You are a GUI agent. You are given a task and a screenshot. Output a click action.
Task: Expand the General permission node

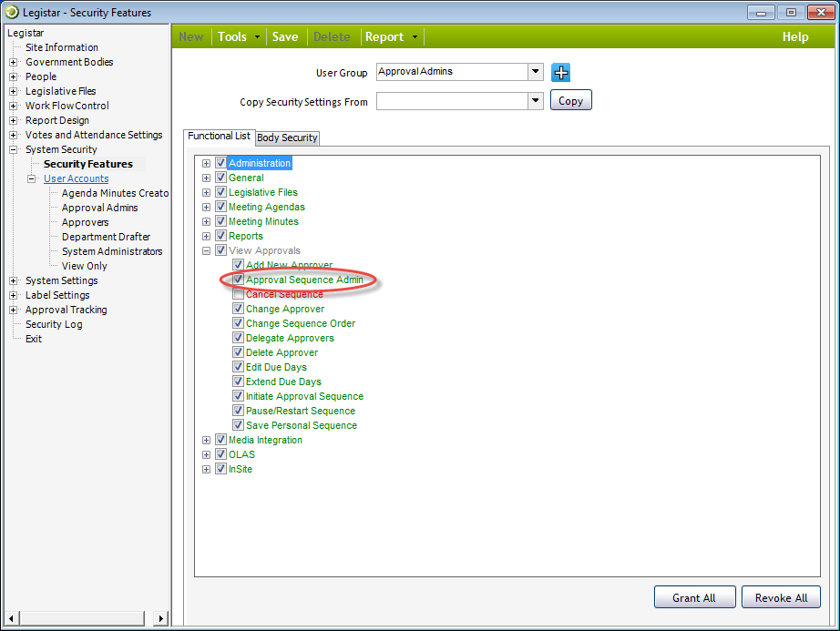[206, 178]
